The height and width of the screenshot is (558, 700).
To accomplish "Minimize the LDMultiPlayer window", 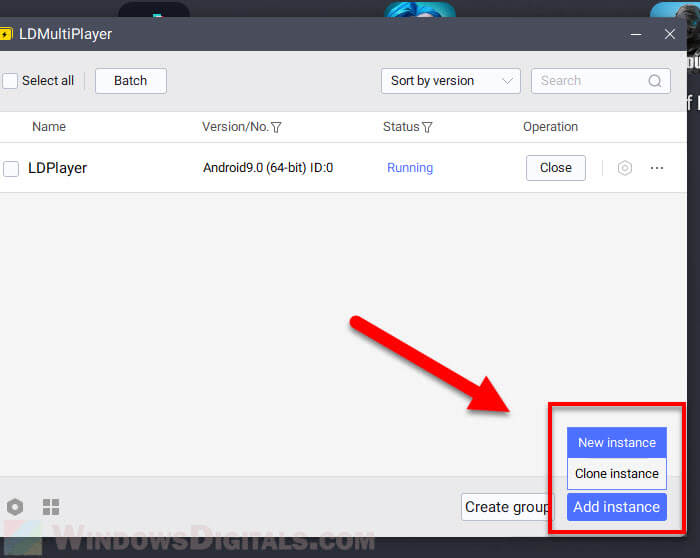I will pyautogui.click(x=636, y=34).
